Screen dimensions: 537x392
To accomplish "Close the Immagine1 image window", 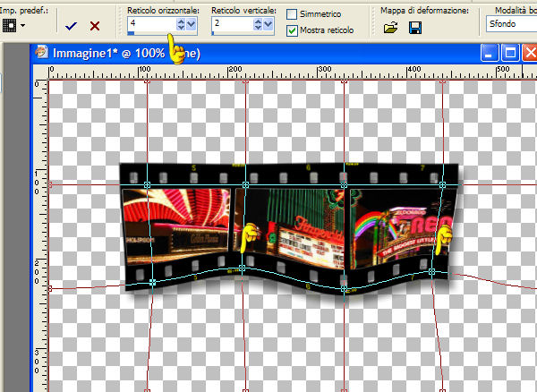I will (530, 53).
